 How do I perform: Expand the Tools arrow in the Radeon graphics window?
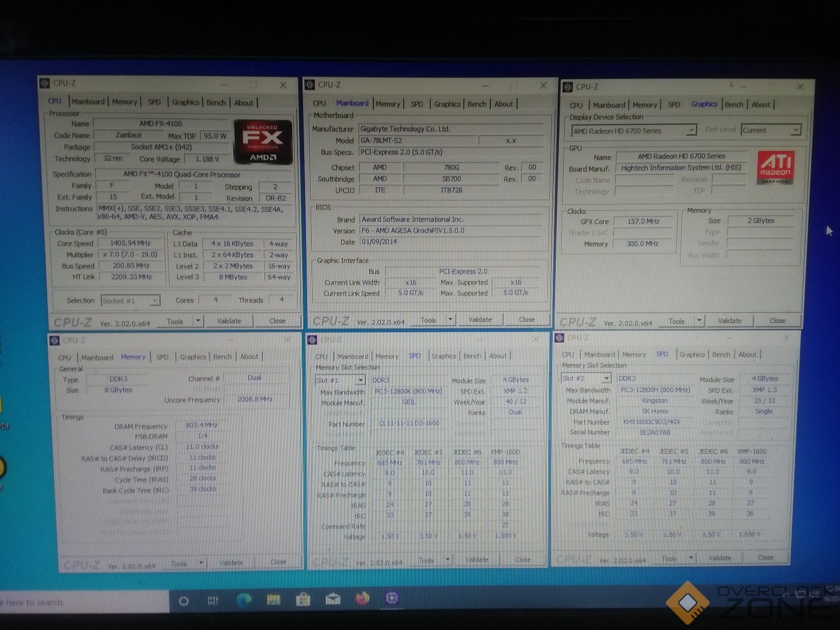coord(699,321)
